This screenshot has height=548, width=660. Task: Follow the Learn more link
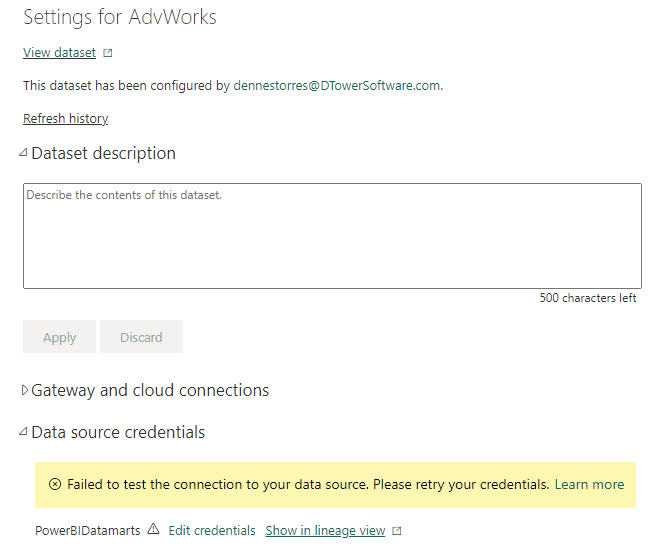[589, 484]
